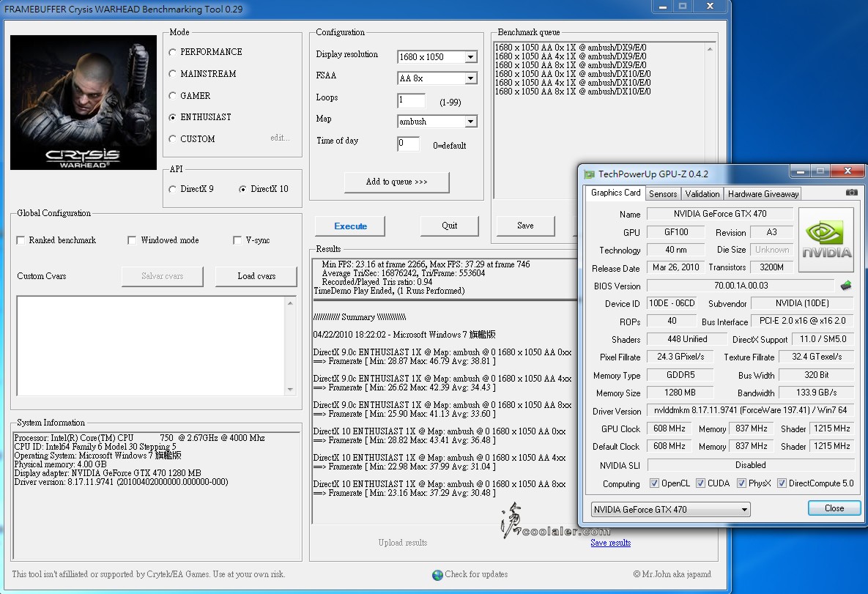Screen dimensions: 868x594
Task: Click the Crysis Warhead cover image
Action: pos(83,103)
